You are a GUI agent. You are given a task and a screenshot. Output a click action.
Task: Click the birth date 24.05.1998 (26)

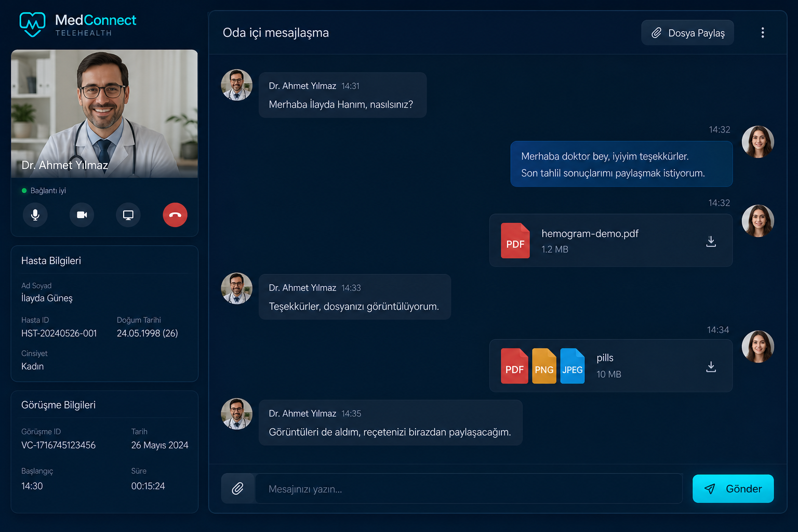point(148,334)
